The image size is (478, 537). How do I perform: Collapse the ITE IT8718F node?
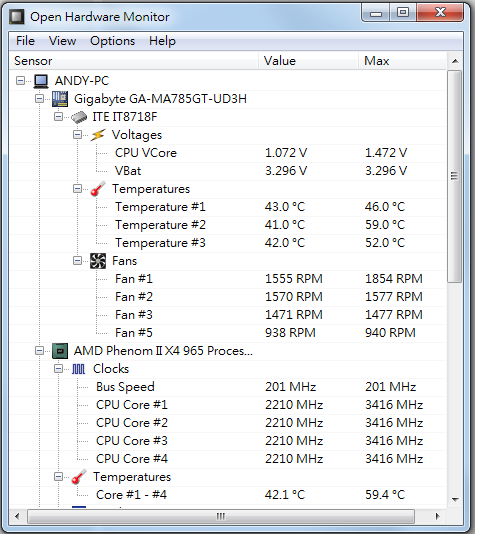(x=59, y=117)
